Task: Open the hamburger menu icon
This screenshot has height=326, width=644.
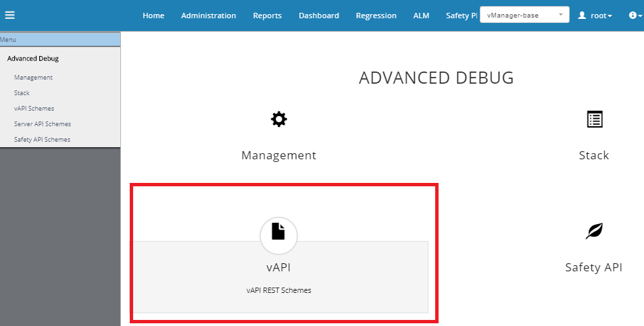Action: [9, 15]
